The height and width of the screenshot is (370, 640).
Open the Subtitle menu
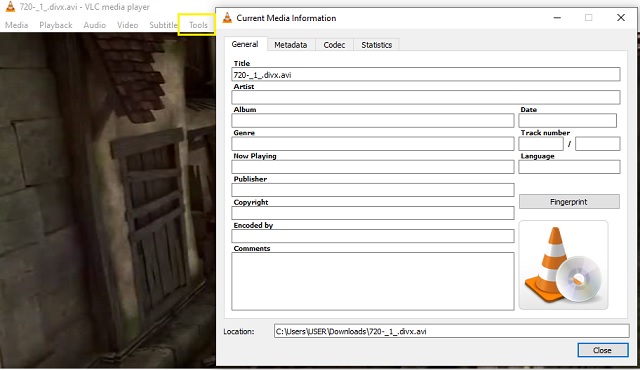163,25
